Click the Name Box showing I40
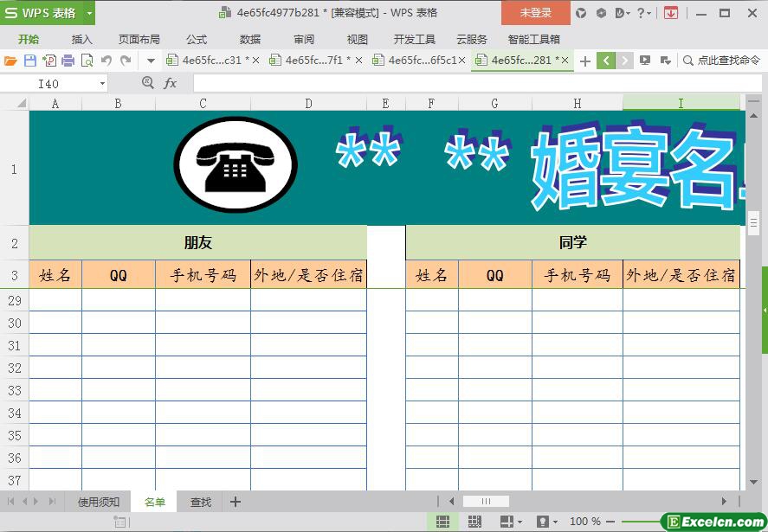This screenshot has width=768, height=532. tap(48, 84)
